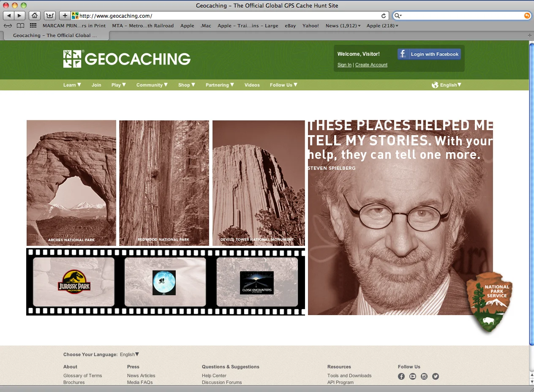Viewport: 534px width, 392px height.
Task: Click the Devil's Tower National Monument photo
Action: (259, 183)
